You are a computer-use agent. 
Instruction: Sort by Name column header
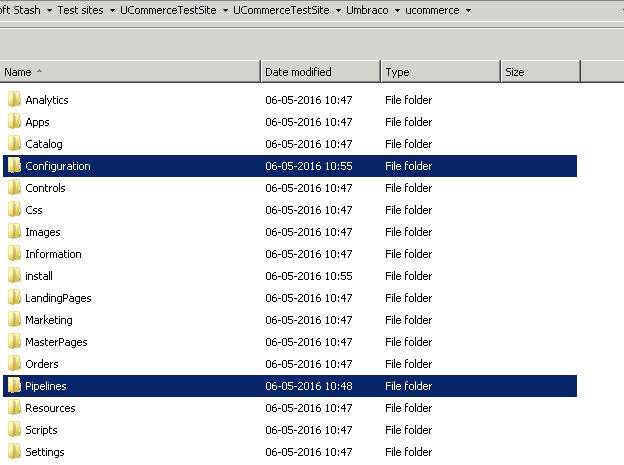coord(130,72)
